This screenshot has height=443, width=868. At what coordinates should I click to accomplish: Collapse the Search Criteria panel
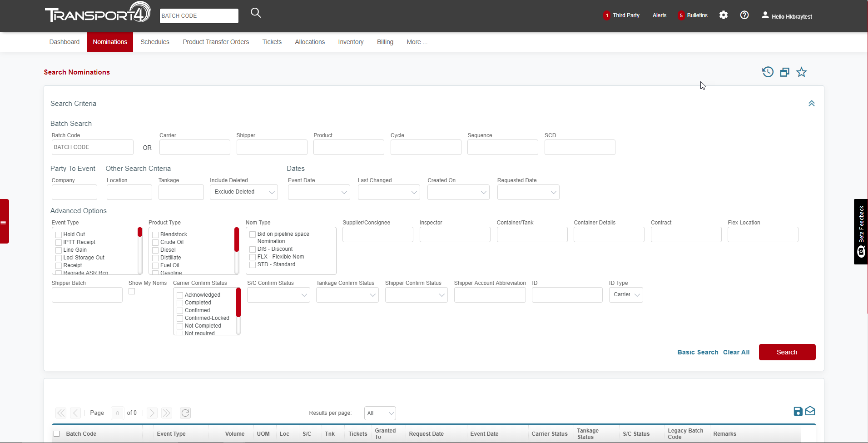[x=811, y=104]
